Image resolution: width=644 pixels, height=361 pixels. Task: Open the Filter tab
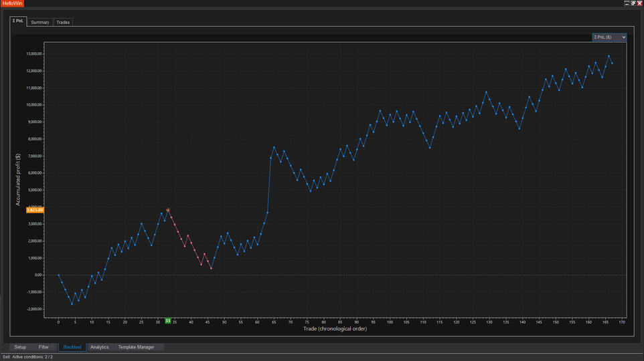pos(44,347)
